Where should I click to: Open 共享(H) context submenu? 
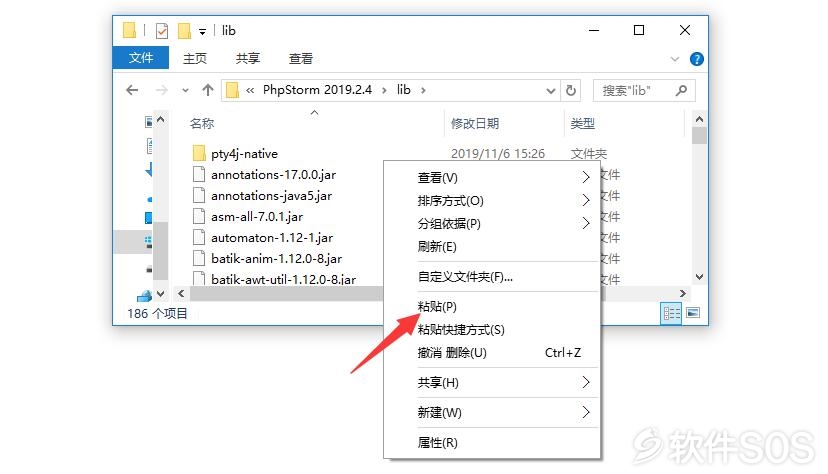click(492, 383)
